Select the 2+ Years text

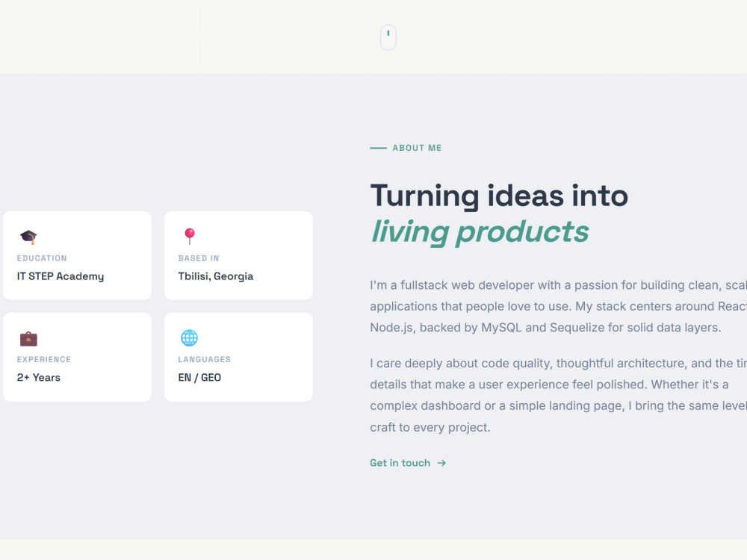[x=39, y=377]
